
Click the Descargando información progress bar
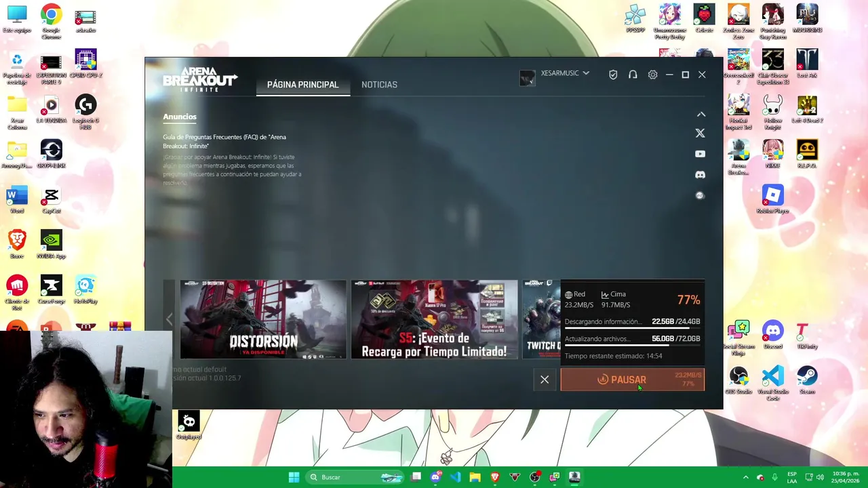coord(632,328)
